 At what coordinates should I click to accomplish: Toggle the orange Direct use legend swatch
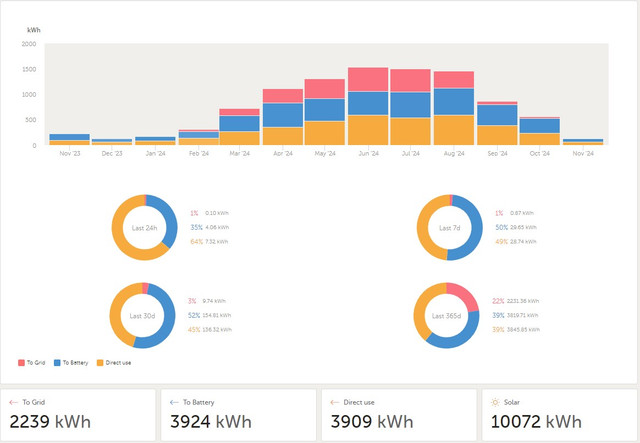100,363
